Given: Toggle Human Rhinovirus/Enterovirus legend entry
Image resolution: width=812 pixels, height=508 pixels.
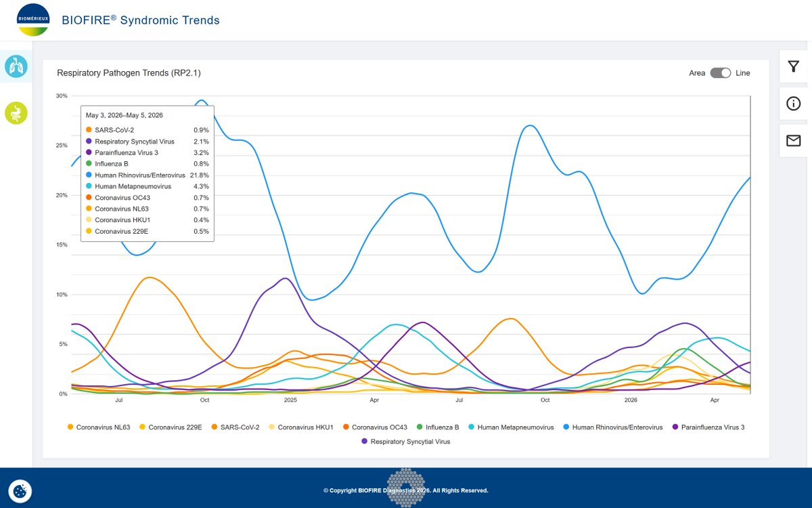Looking at the screenshot, I should [x=613, y=427].
